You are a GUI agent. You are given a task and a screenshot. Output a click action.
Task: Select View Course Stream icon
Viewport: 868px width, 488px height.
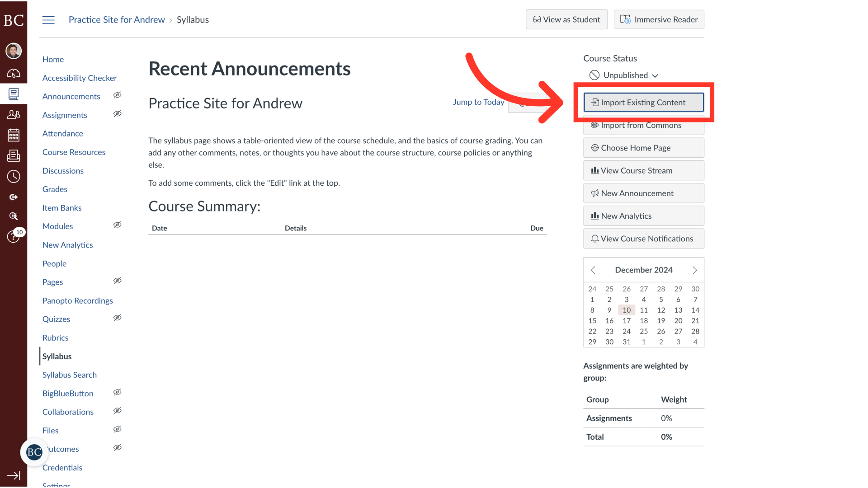594,170
